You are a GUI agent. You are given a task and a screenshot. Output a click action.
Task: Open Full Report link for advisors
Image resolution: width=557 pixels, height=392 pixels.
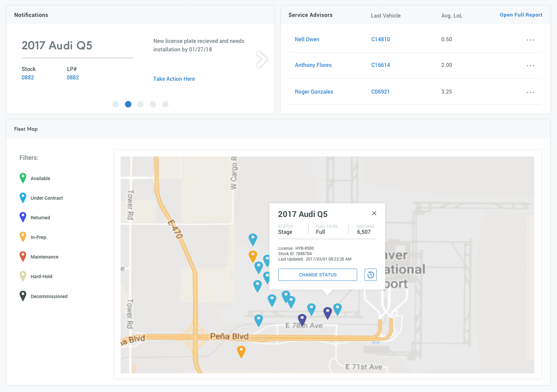tap(521, 15)
